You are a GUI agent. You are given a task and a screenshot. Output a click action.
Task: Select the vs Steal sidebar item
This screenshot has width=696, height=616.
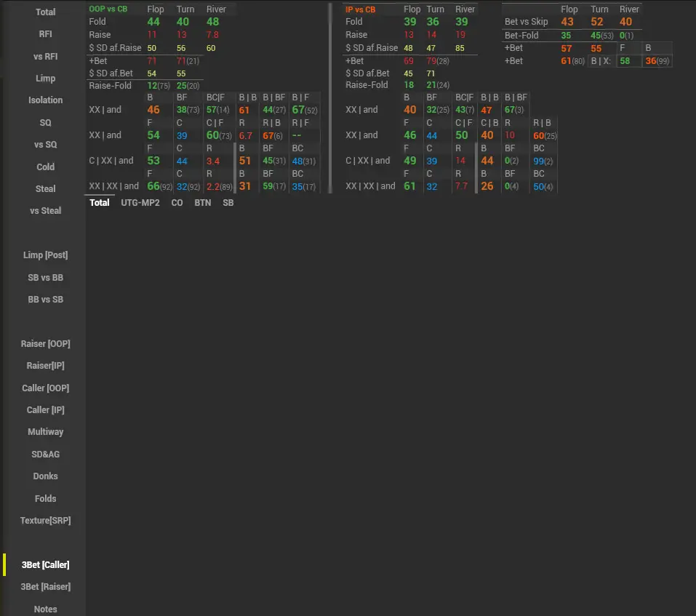(x=45, y=211)
